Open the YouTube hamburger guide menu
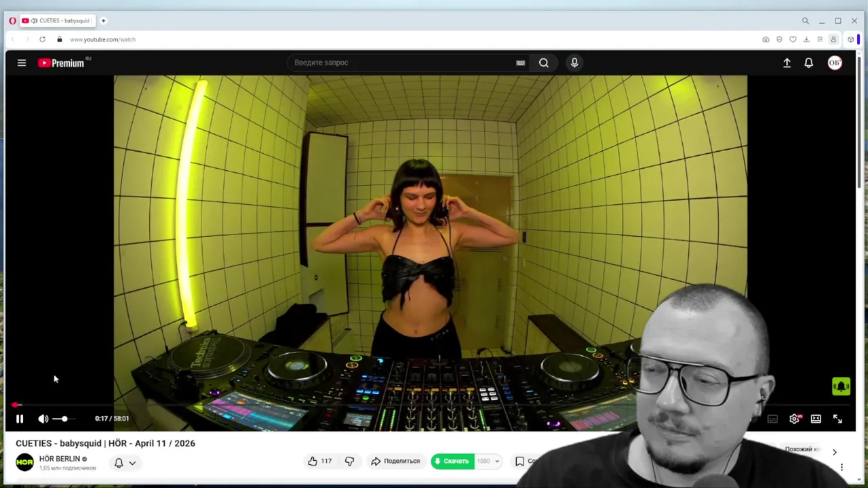Image resolution: width=868 pixels, height=488 pixels. (22, 63)
